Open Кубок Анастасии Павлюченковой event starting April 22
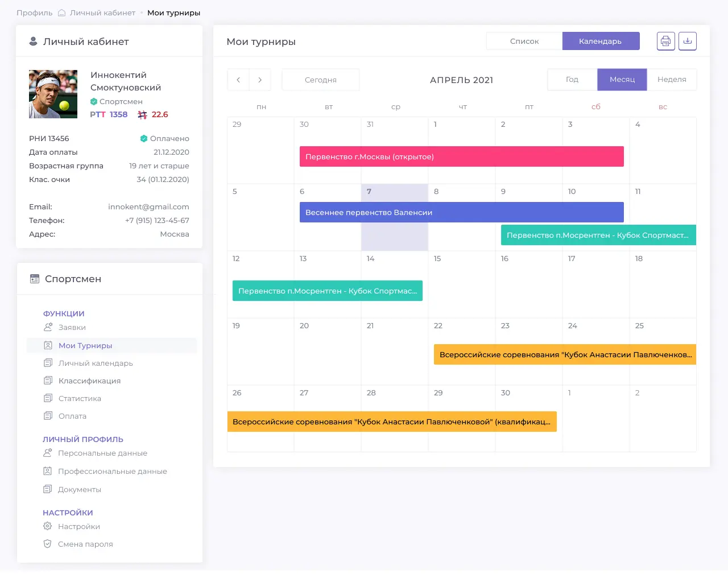The height and width of the screenshot is (574, 728). [565, 354]
